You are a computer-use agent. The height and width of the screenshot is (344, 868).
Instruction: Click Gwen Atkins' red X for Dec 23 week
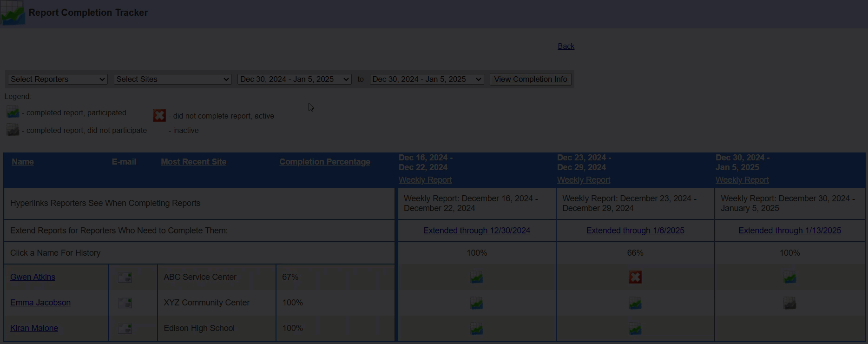[635, 277]
